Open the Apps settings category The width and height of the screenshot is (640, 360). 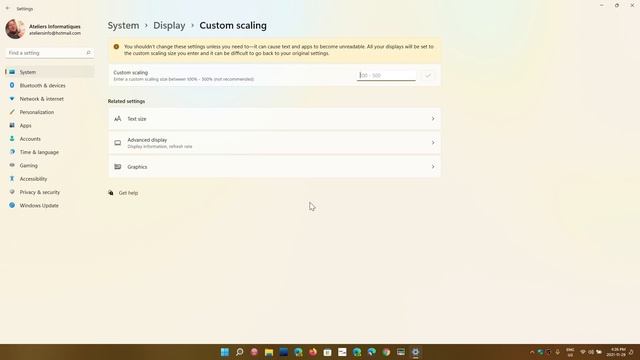point(50,125)
